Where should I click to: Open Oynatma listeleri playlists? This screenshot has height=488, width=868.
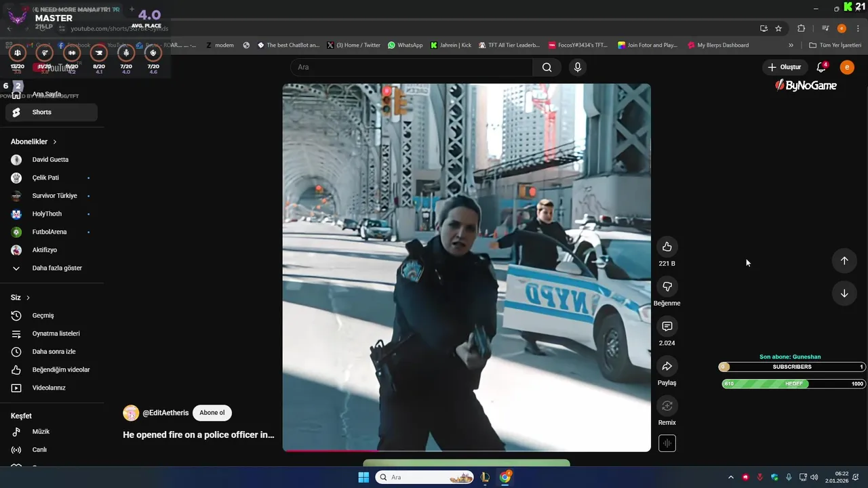pyautogui.click(x=52, y=333)
